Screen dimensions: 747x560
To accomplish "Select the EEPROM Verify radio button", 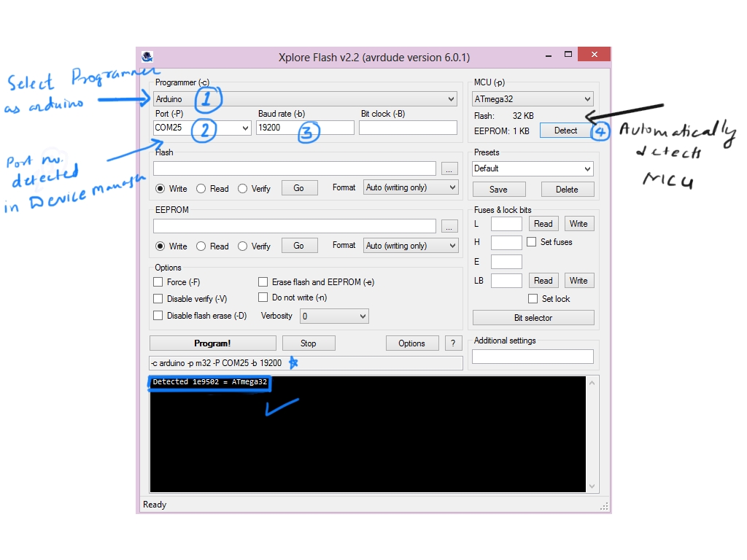I will 242,246.
